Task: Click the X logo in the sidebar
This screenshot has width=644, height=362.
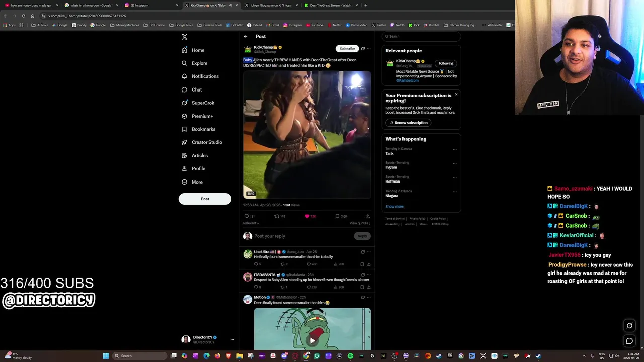Action: (184, 37)
